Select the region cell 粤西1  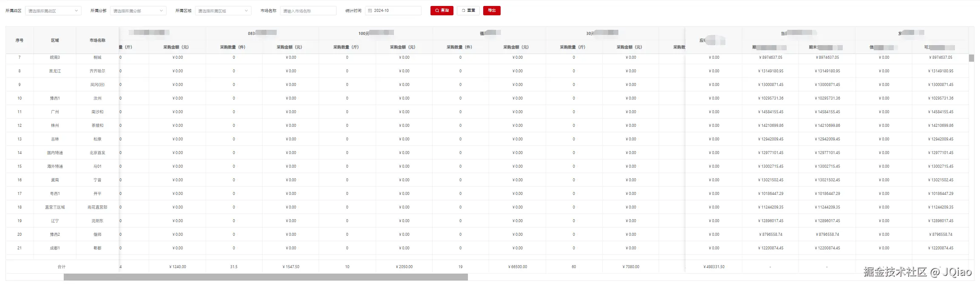pos(55,194)
